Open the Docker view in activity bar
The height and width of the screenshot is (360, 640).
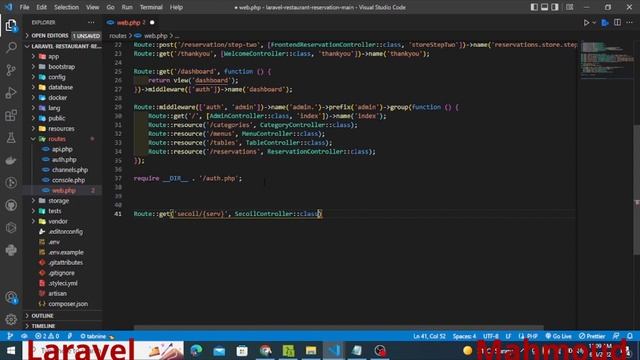click(11, 160)
